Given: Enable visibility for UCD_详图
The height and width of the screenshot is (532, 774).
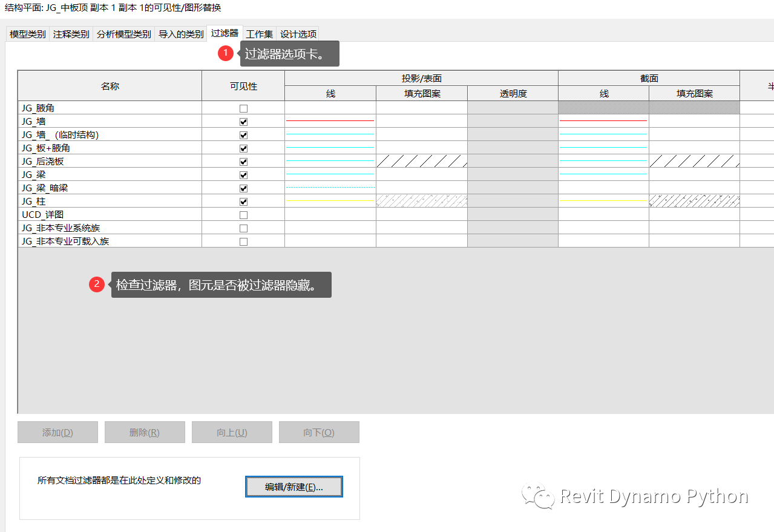Looking at the screenshot, I should click(243, 215).
